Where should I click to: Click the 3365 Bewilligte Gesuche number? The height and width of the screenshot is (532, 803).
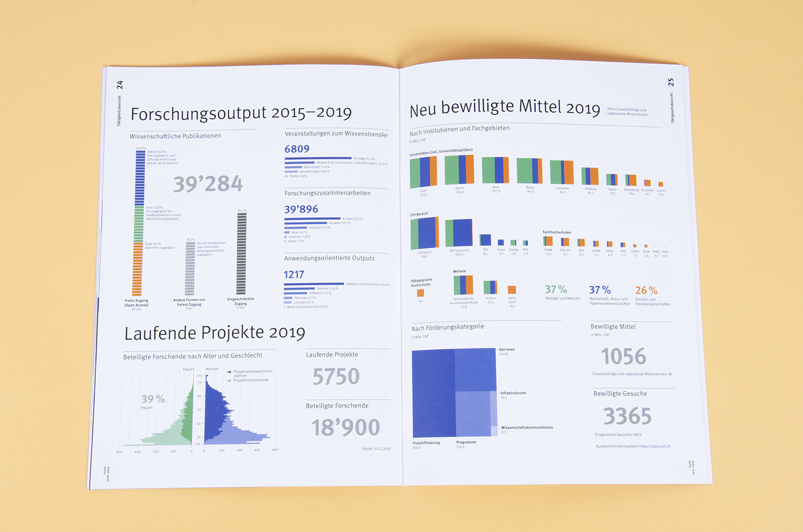coord(627,416)
